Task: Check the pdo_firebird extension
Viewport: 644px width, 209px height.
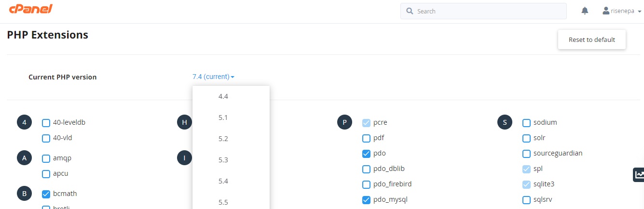Action: click(x=366, y=184)
